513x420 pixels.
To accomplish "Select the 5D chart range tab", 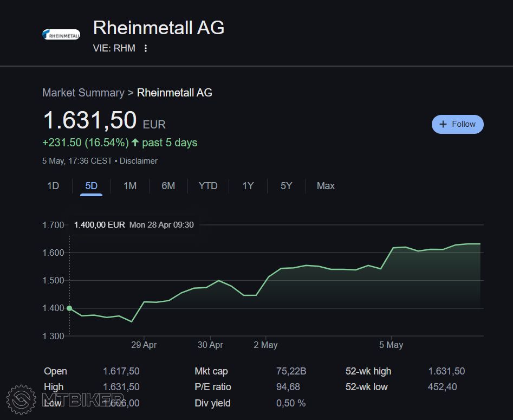I will (x=91, y=186).
